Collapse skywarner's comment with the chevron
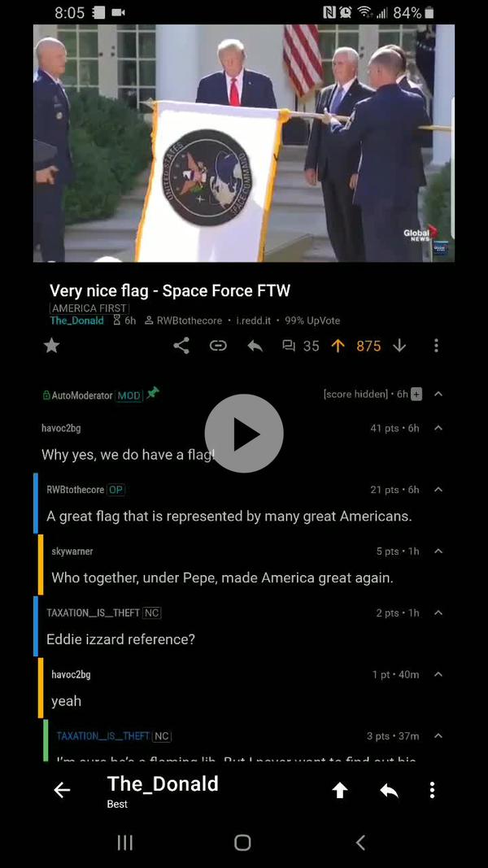 coord(438,552)
